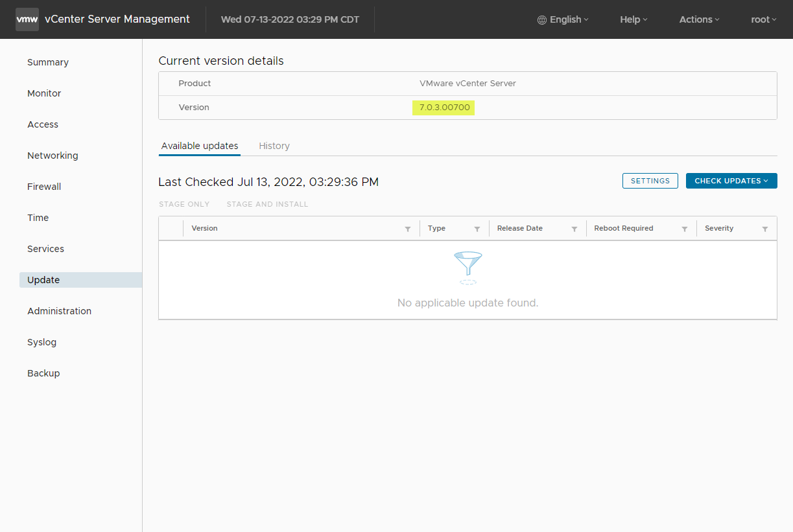This screenshot has height=532, width=793.
Task: Open the root user menu
Action: (764, 19)
